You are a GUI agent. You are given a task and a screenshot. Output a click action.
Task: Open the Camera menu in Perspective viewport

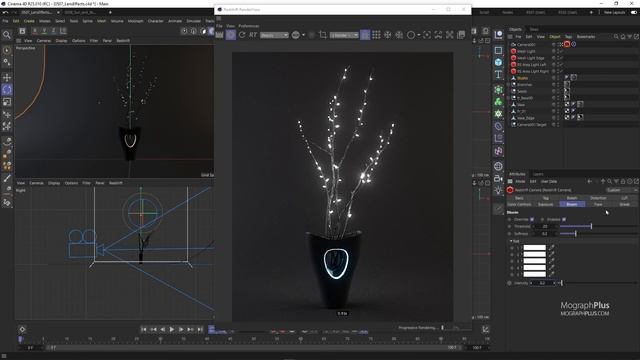click(x=43, y=41)
